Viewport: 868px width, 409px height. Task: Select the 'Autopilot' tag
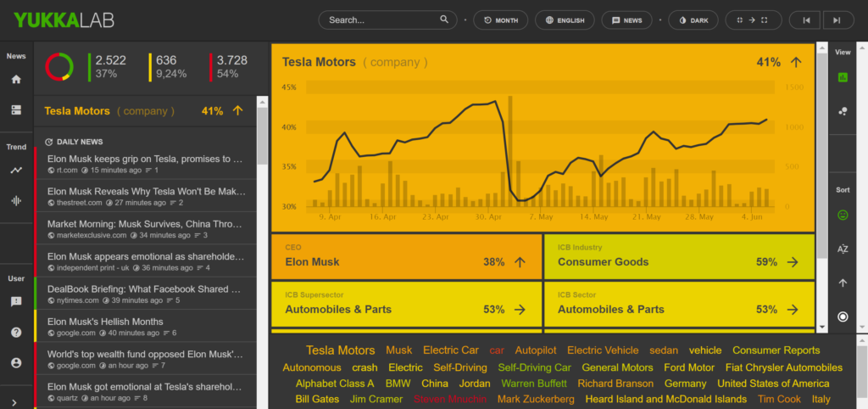pyautogui.click(x=536, y=350)
